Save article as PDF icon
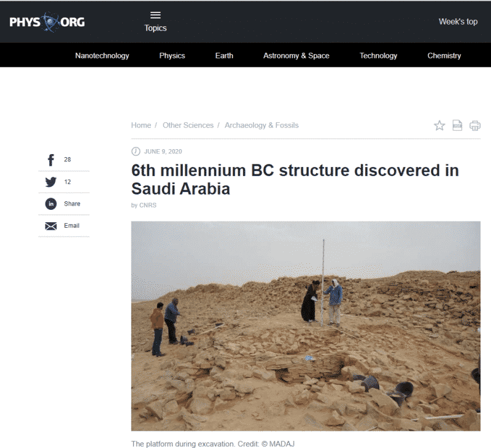 tap(457, 125)
